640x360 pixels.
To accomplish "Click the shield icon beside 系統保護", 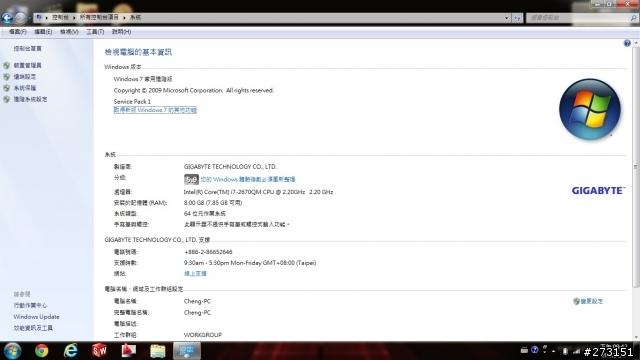I will point(7,88).
